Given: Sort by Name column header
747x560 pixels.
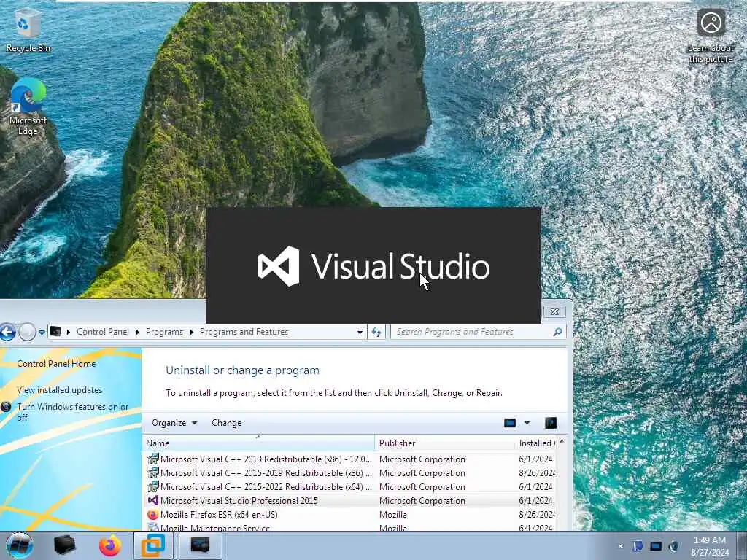Looking at the screenshot, I should click(258, 443).
